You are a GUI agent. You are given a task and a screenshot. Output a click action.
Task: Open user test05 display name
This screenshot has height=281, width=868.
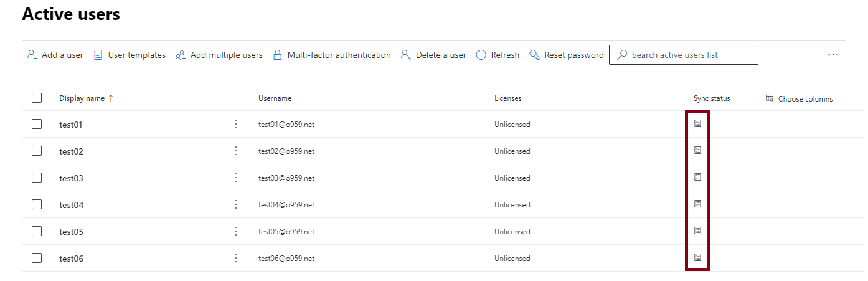point(71,232)
